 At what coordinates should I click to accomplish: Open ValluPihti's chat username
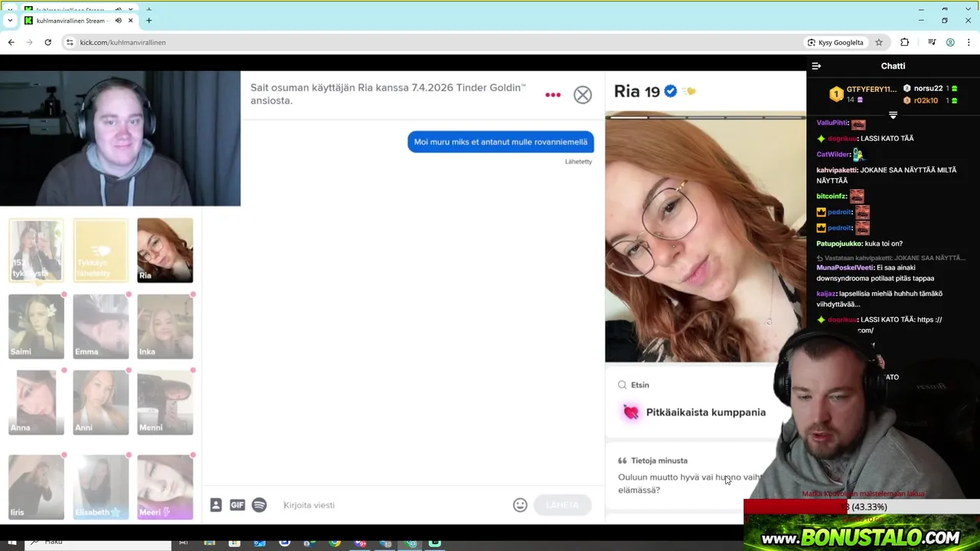coord(832,122)
